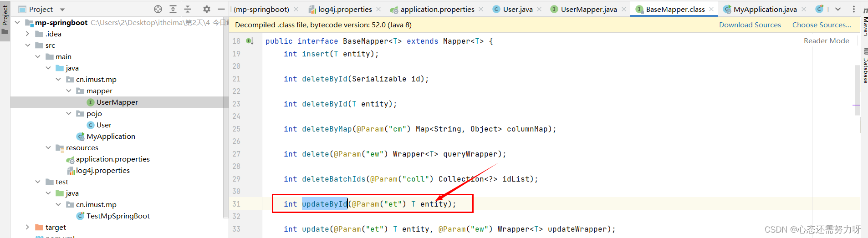Image resolution: width=868 pixels, height=238 pixels.
Task: Collapse the java folder under main
Action: tap(48, 68)
